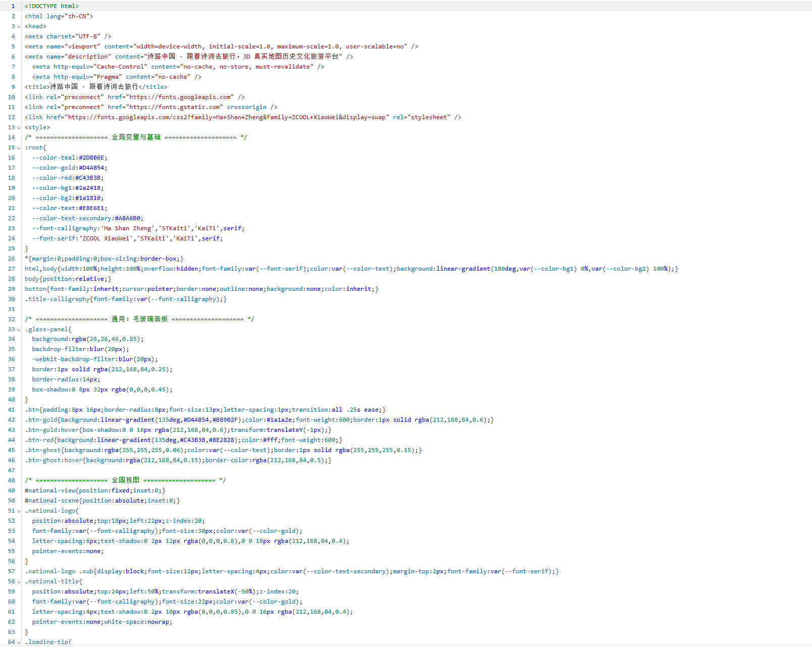Click the --color-bg2 value #1a1810
812x647 pixels.
88,198
